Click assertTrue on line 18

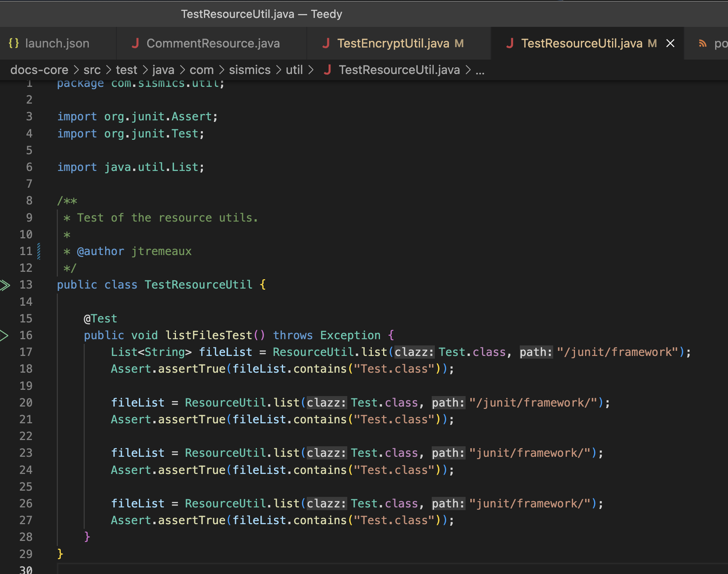click(192, 369)
